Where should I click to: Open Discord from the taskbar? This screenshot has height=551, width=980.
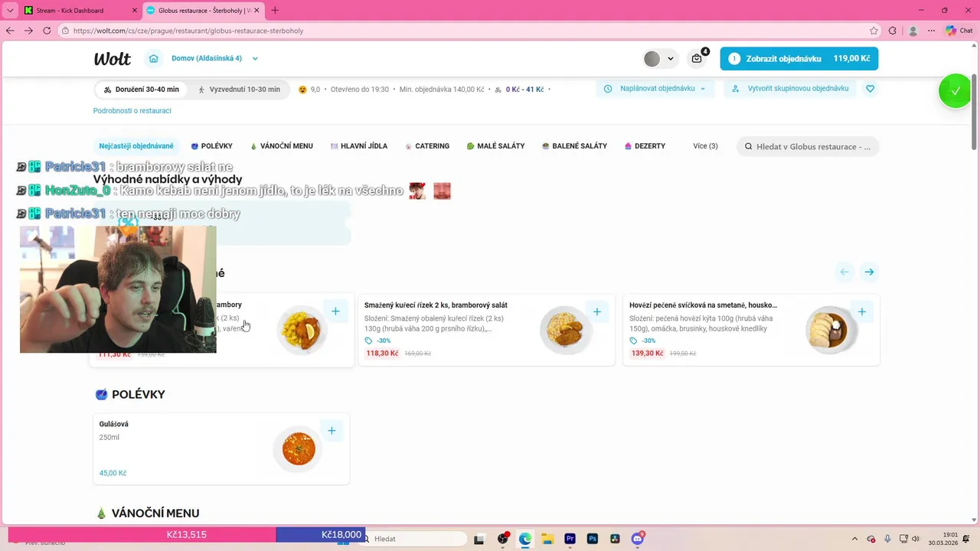(638, 539)
